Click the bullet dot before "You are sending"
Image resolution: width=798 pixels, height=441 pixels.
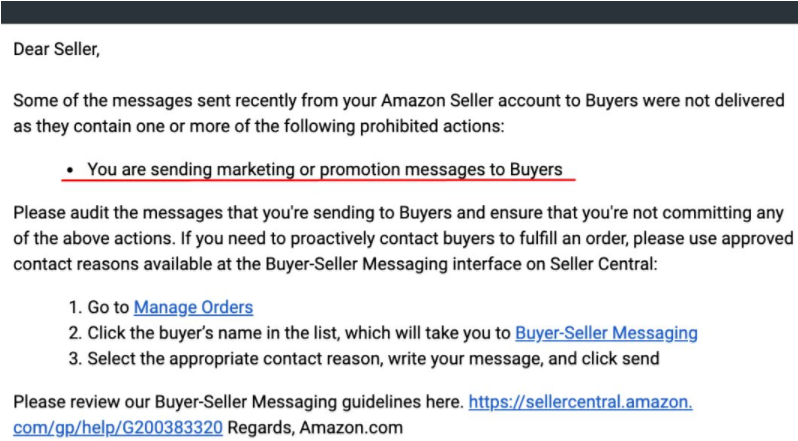tap(68, 170)
